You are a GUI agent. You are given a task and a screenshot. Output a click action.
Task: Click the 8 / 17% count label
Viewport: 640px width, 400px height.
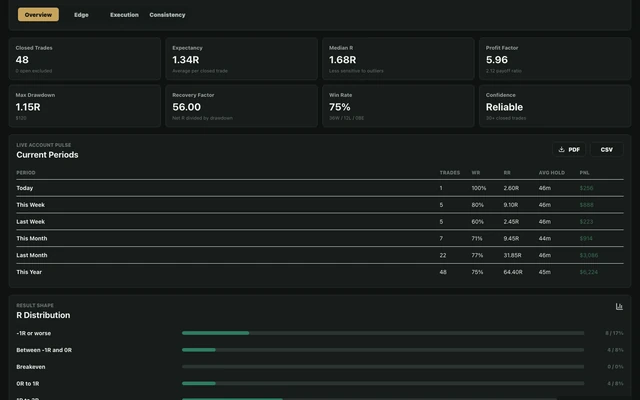pyautogui.click(x=614, y=333)
